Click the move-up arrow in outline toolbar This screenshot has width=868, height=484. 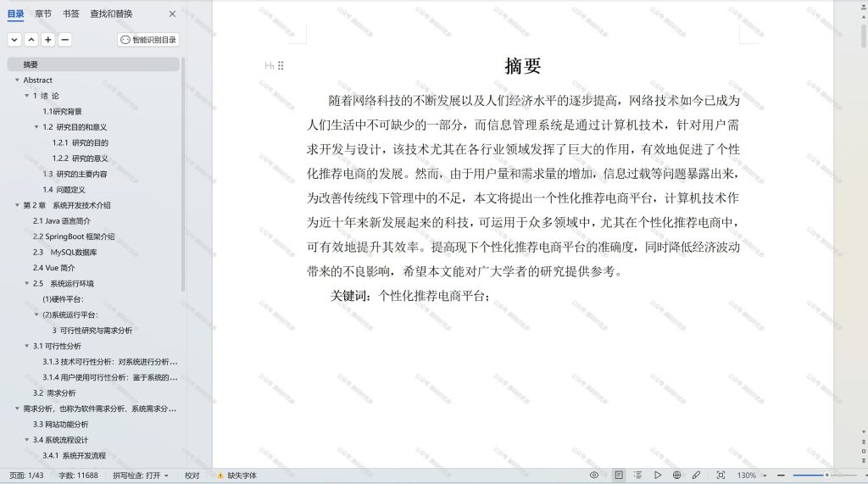(31, 40)
